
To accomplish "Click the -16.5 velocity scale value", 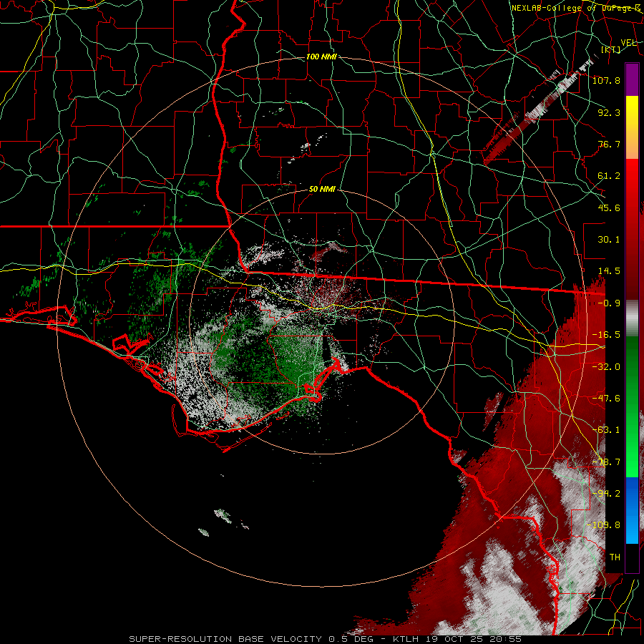I will coord(606,335).
